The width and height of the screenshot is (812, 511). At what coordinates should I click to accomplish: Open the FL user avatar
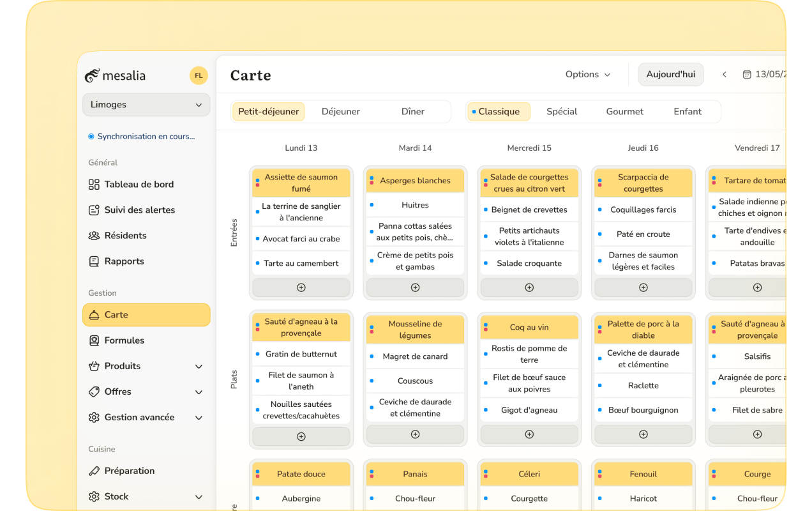(x=199, y=75)
